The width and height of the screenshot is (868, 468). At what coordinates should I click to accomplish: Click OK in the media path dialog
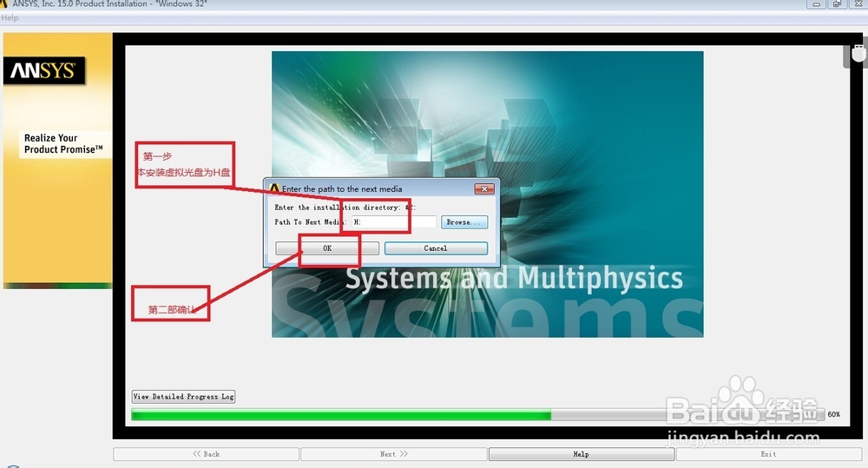(x=327, y=248)
